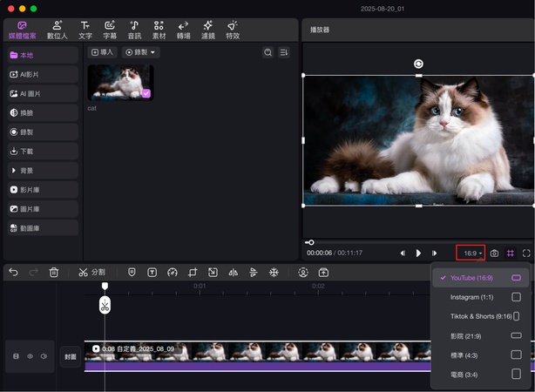Click the rotate handle above preview
The image size is (535, 392).
pos(418,64)
